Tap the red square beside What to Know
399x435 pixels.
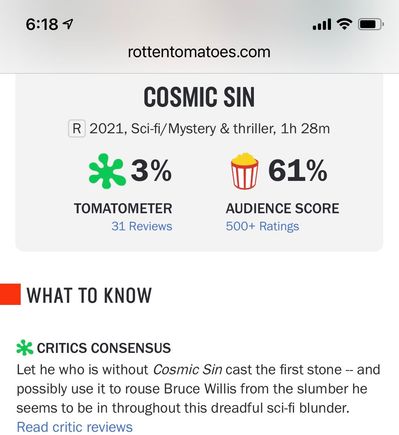click(10, 294)
